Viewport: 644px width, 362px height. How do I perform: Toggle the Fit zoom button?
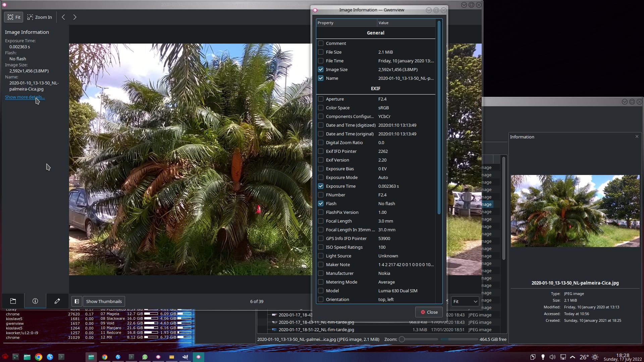coord(14,17)
